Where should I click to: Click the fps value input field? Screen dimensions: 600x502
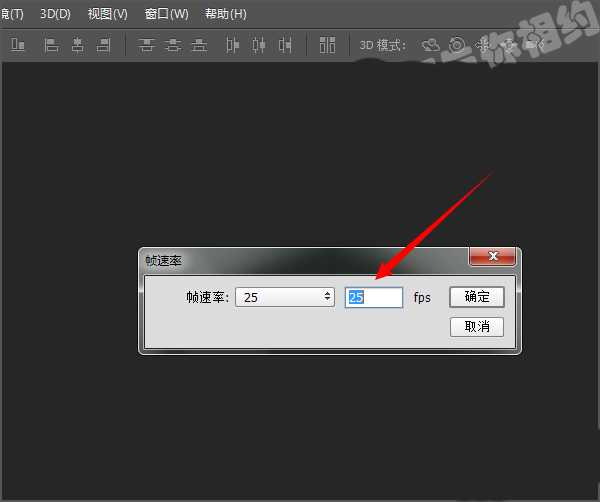374,297
